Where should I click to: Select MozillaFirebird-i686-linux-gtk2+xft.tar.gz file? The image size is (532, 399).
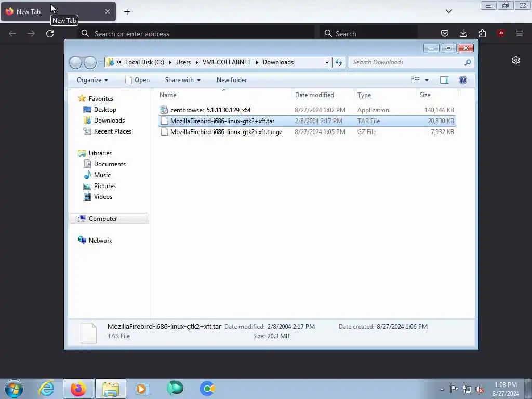coord(307,131)
